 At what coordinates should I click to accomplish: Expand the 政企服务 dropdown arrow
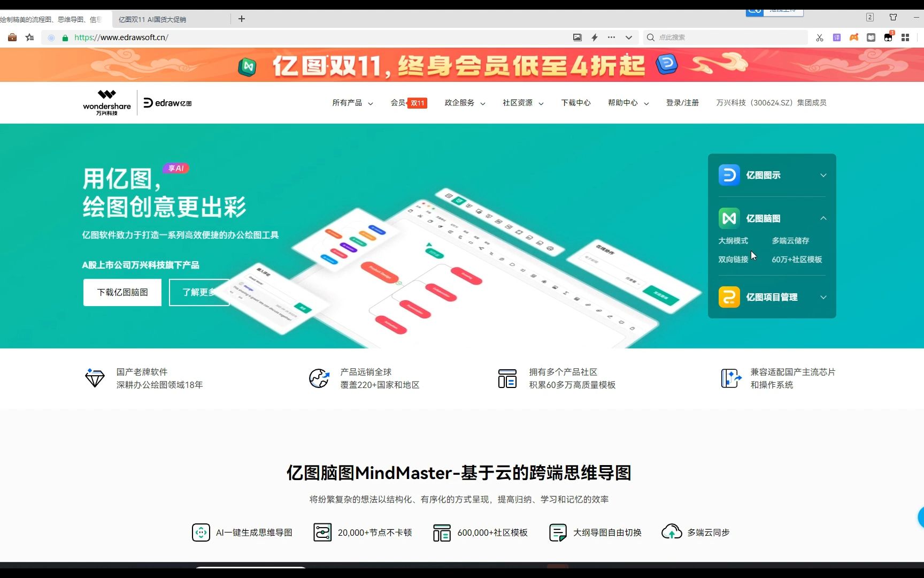[483, 103]
